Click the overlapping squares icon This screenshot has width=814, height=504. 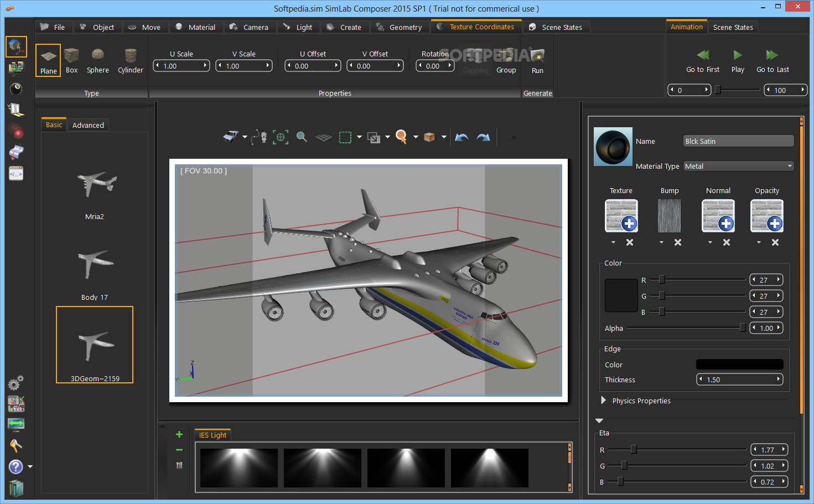(x=374, y=137)
